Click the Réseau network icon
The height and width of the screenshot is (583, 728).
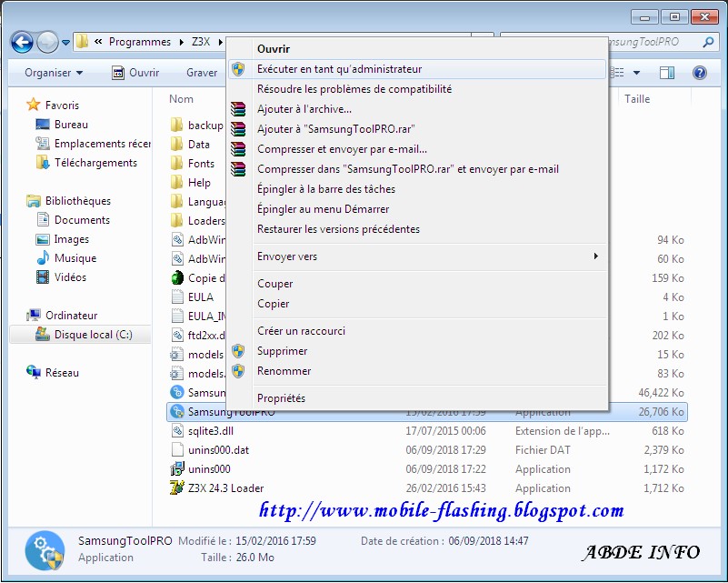[x=34, y=372]
